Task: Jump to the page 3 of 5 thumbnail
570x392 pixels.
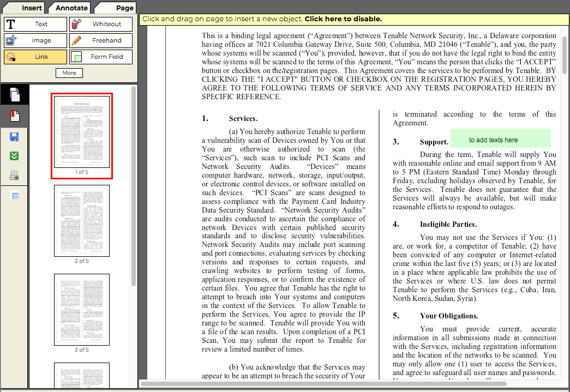Action: 82,310
